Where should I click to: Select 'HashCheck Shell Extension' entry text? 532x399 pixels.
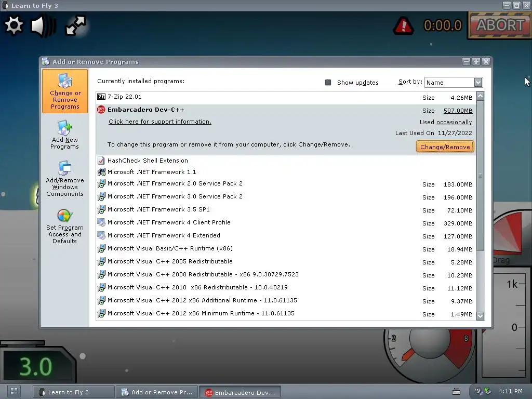pyautogui.click(x=148, y=161)
